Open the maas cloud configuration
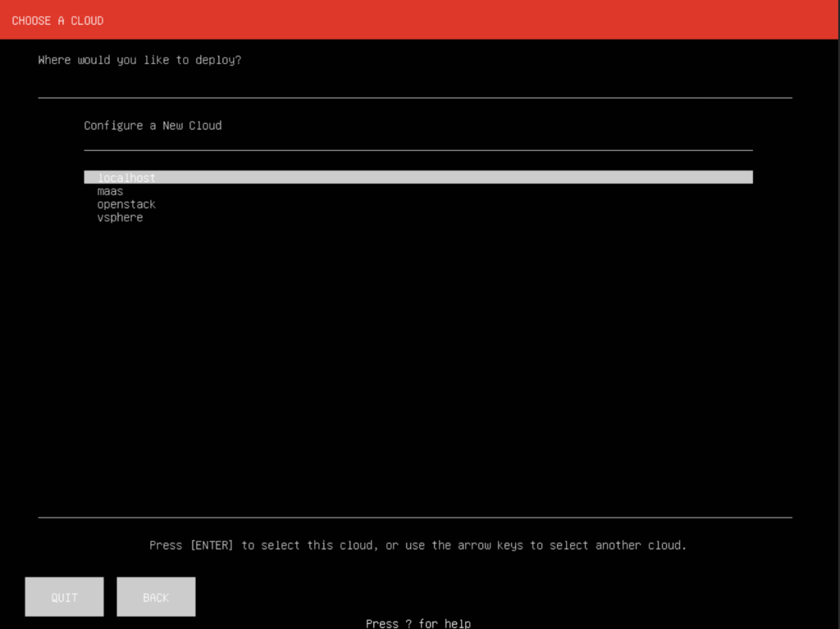 [111, 190]
